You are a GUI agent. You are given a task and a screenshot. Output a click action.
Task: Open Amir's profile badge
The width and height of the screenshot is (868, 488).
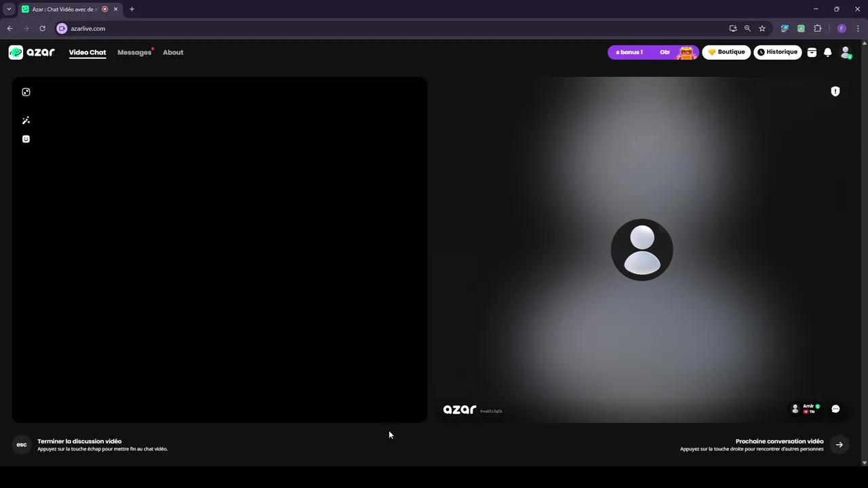tap(805, 409)
